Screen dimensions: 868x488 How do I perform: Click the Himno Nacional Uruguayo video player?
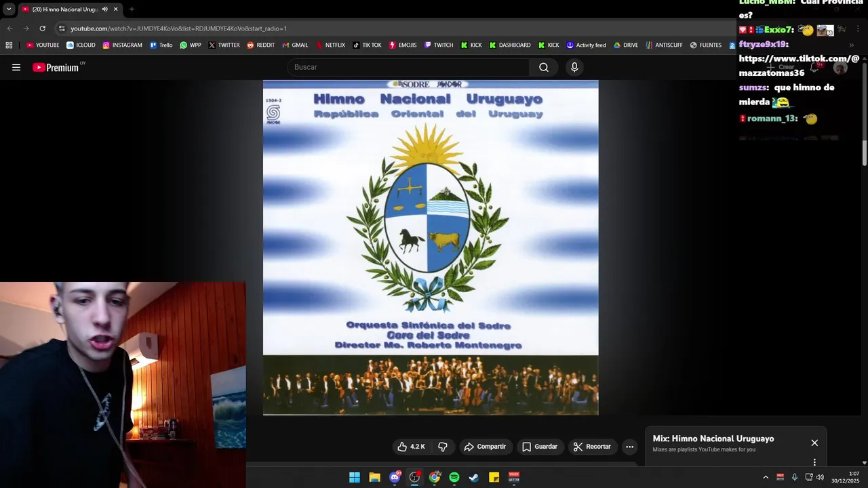coord(431,247)
